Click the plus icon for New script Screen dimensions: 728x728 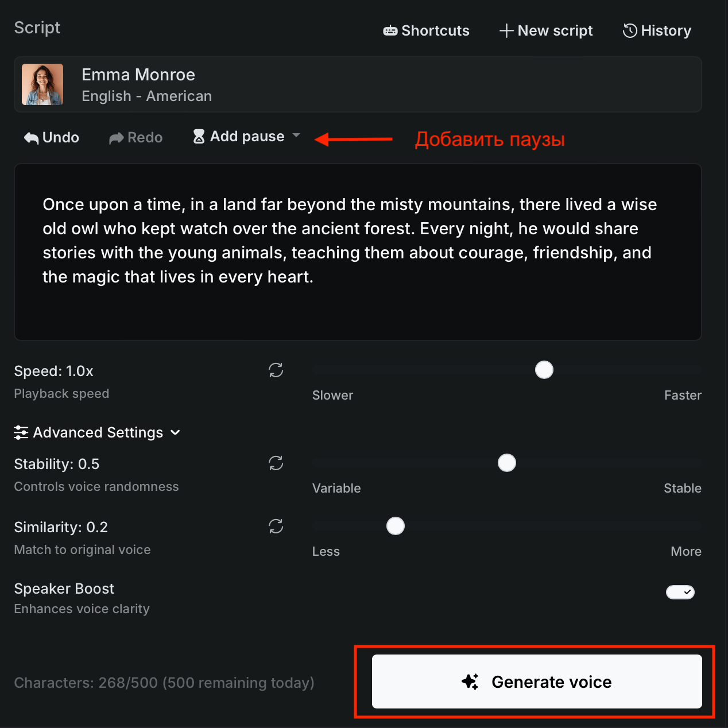(x=506, y=31)
